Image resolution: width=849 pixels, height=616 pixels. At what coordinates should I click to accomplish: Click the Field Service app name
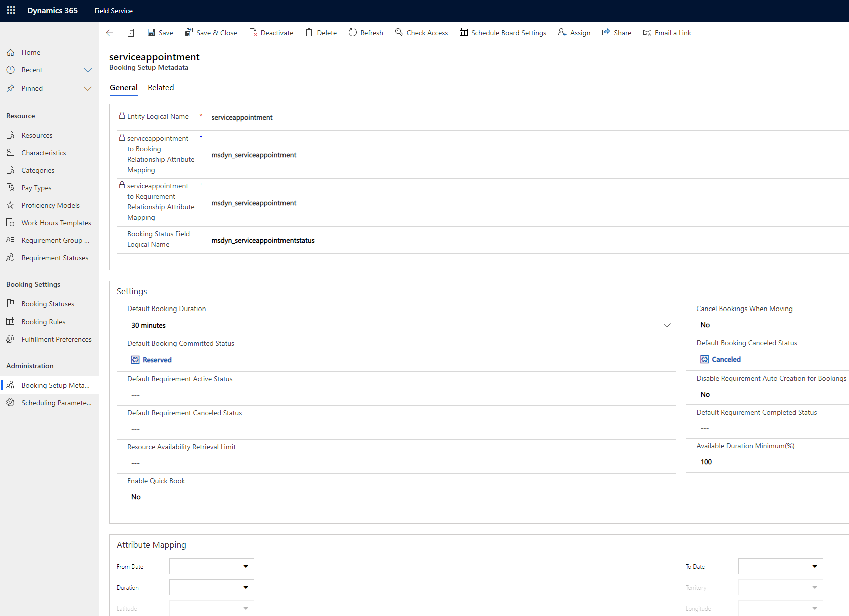(114, 11)
